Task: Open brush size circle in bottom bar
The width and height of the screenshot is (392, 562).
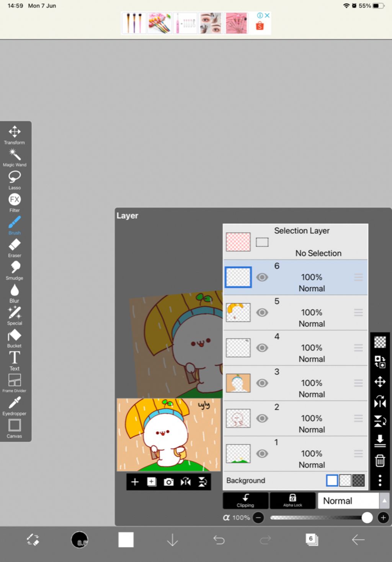Action: click(80, 540)
